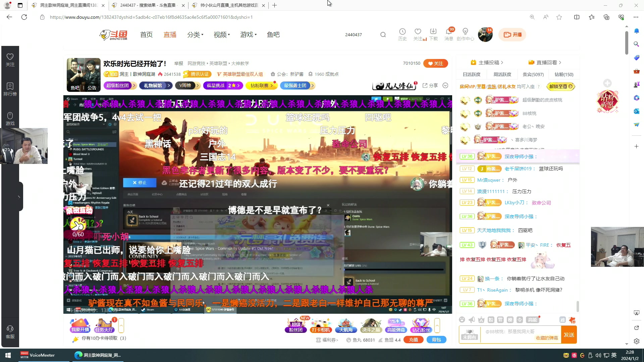Open 游戏 in left sidebar

tap(10, 119)
